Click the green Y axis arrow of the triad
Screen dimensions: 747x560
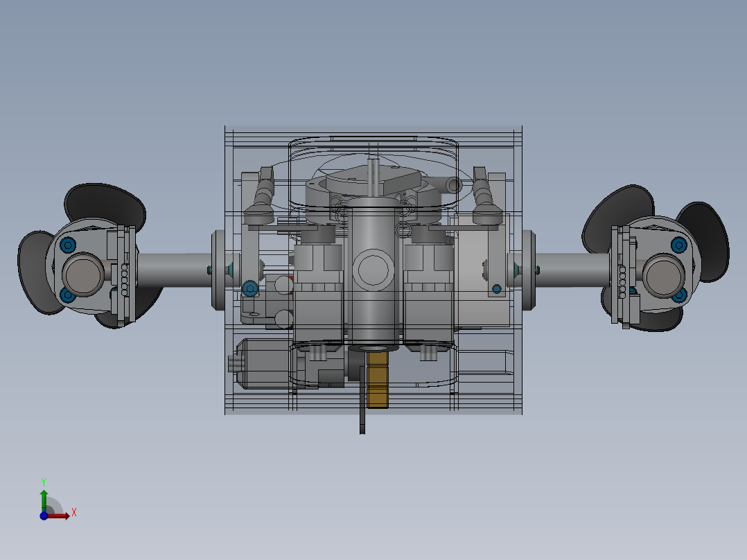[x=44, y=500]
